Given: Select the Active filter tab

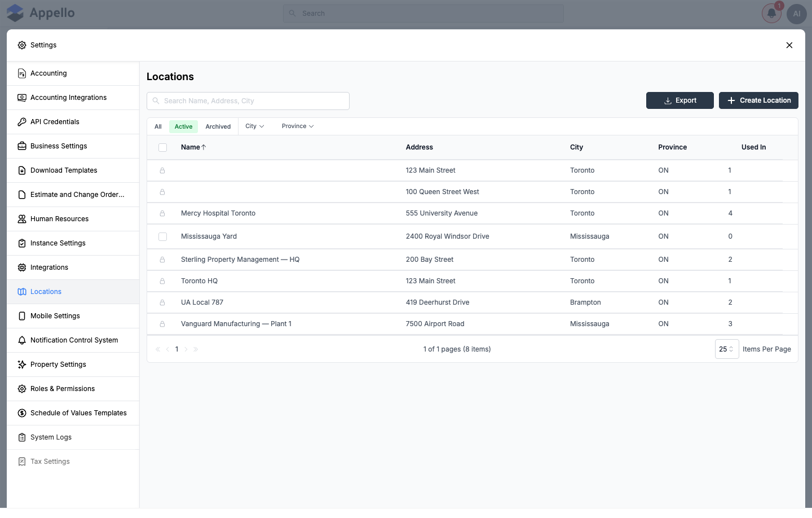Looking at the screenshot, I should pyautogui.click(x=183, y=126).
